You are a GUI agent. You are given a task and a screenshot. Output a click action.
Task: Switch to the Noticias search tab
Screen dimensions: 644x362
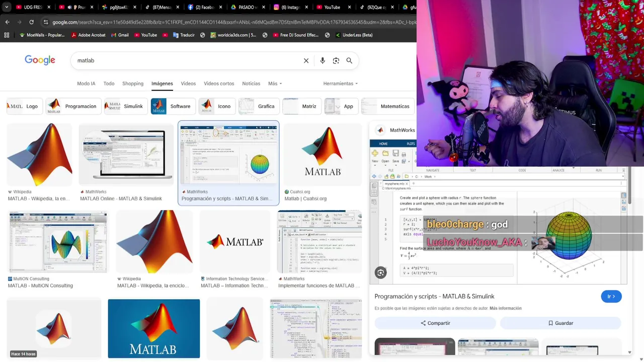click(x=251, y=83)
